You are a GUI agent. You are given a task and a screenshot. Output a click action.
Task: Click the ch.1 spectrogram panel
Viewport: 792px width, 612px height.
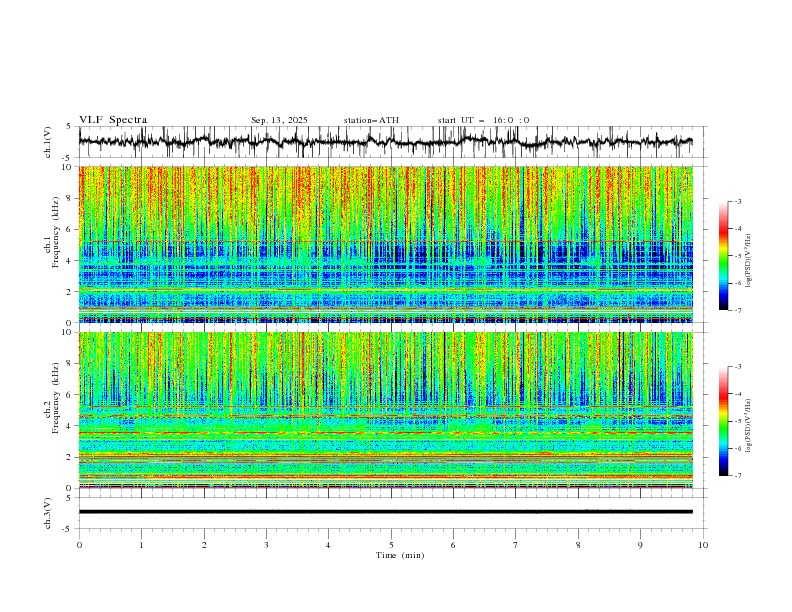[x=386, y=244]
